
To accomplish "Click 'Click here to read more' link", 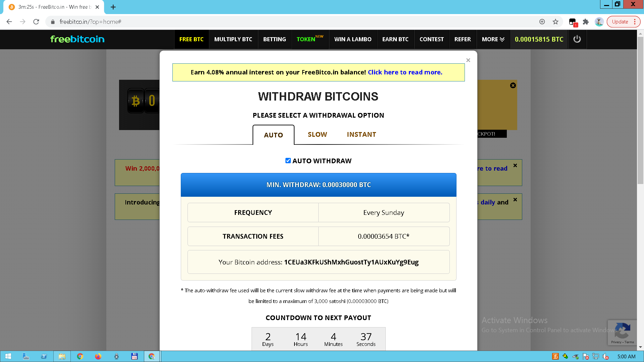I will (x=405, y=72).
